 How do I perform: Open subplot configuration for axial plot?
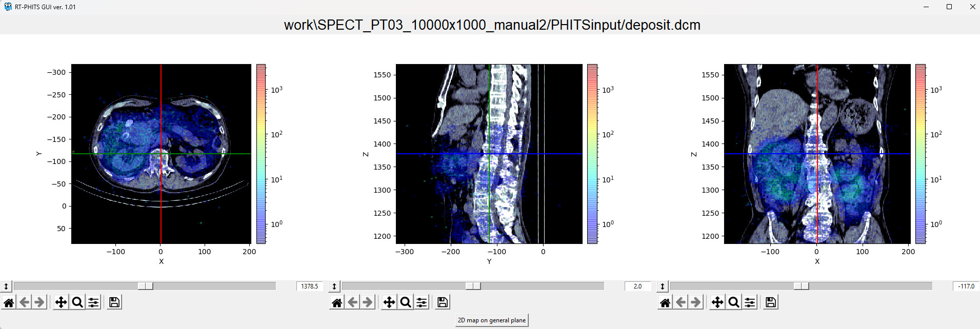(x=93, y=302)
